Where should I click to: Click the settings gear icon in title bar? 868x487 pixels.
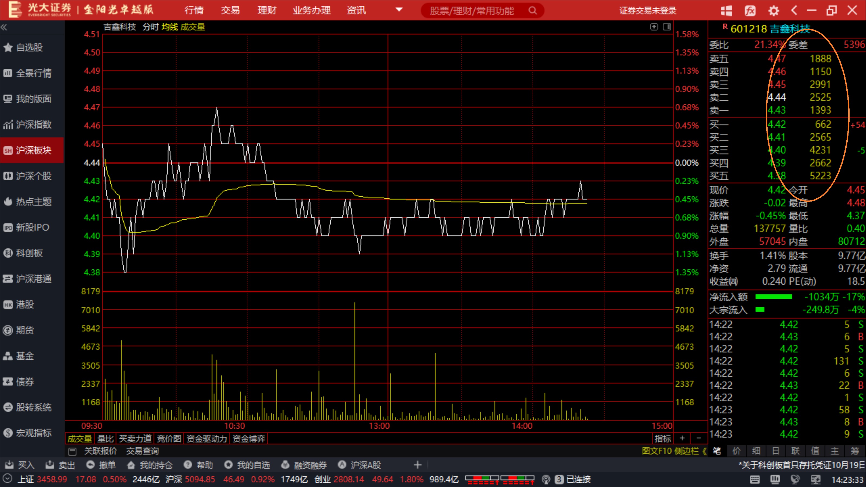point(773,11)
